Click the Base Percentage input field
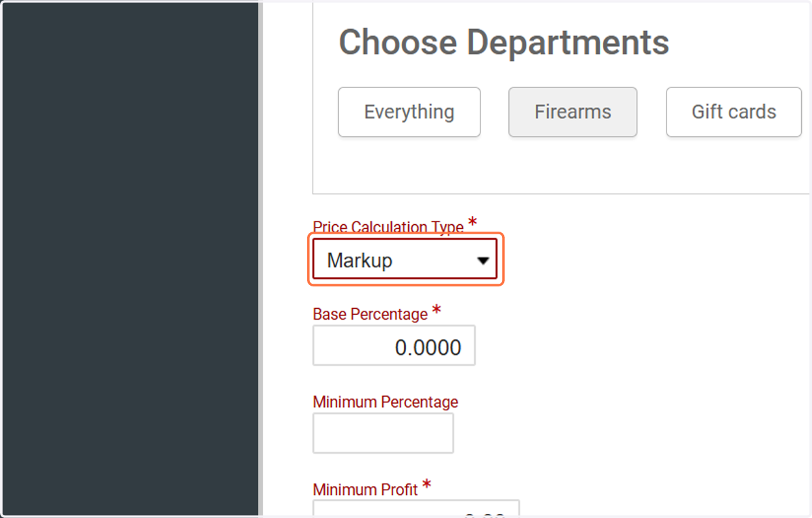812x518 pixels. (394, 346)
